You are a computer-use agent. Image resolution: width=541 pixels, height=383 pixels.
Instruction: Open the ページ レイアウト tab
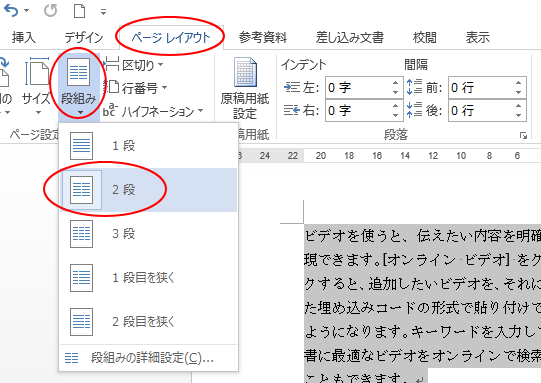(x=171, y=37)
